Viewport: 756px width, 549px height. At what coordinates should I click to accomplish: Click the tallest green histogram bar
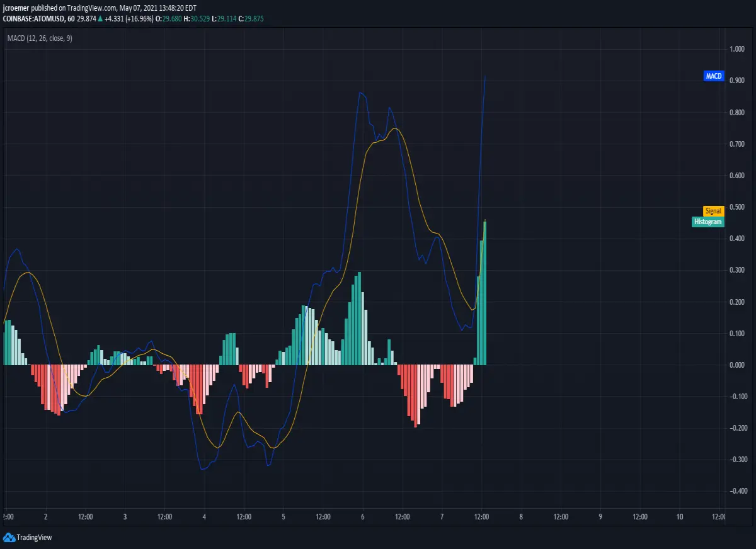click(485, 293)
